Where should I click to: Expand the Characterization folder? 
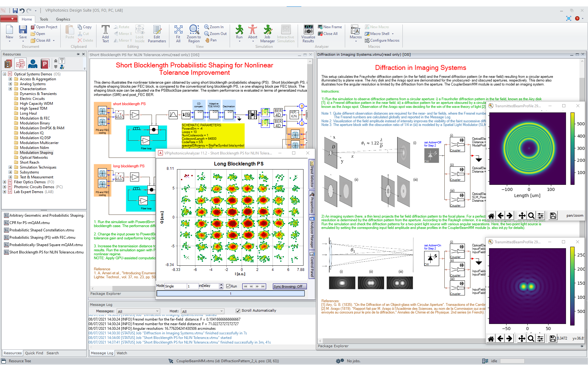pyautogui.click(x=10, y=89)
